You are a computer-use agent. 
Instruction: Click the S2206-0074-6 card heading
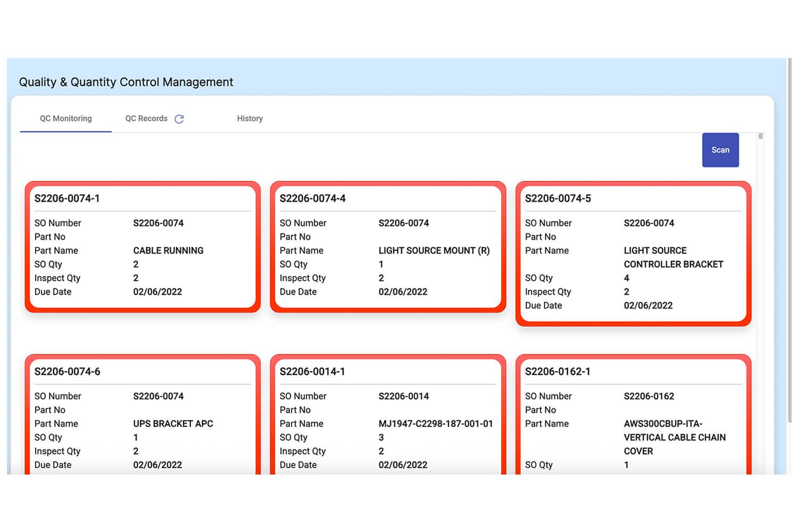[x=67, y=371]
